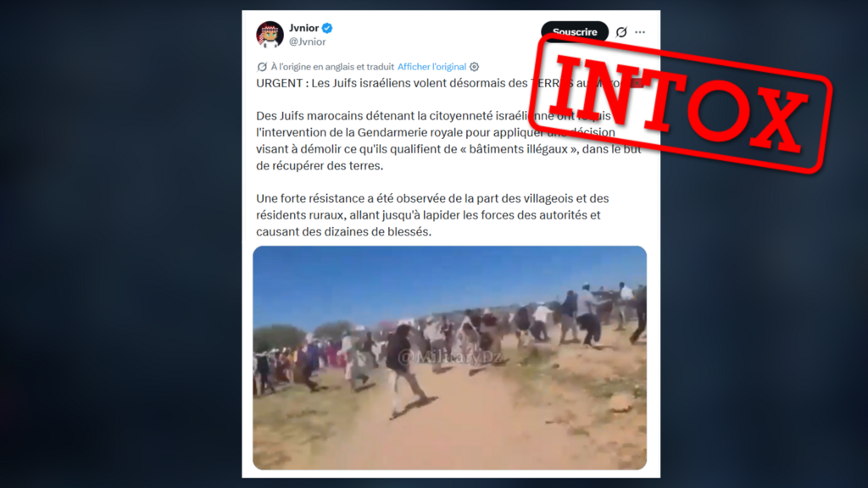Click paragraph starting "Des Juifs marocains"

[448, 141]
